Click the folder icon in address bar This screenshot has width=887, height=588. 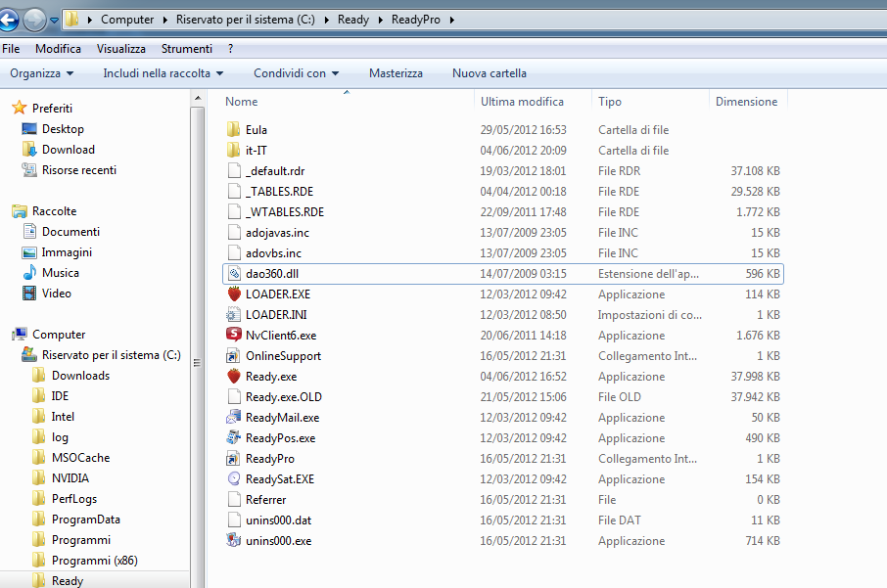(x=71, y=20)
